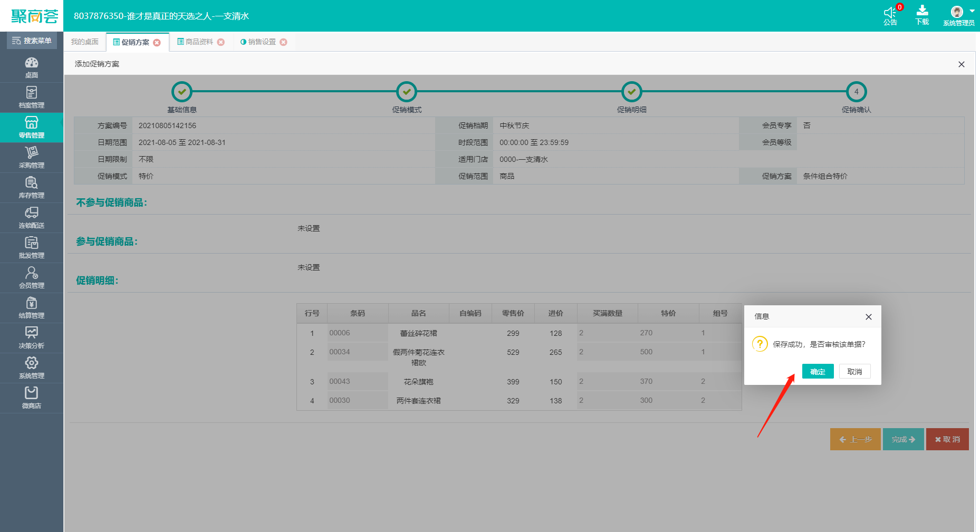Open 系统管理 settings module
The width and height of the screenshot is (980, 532).
[x=32, y=368]
